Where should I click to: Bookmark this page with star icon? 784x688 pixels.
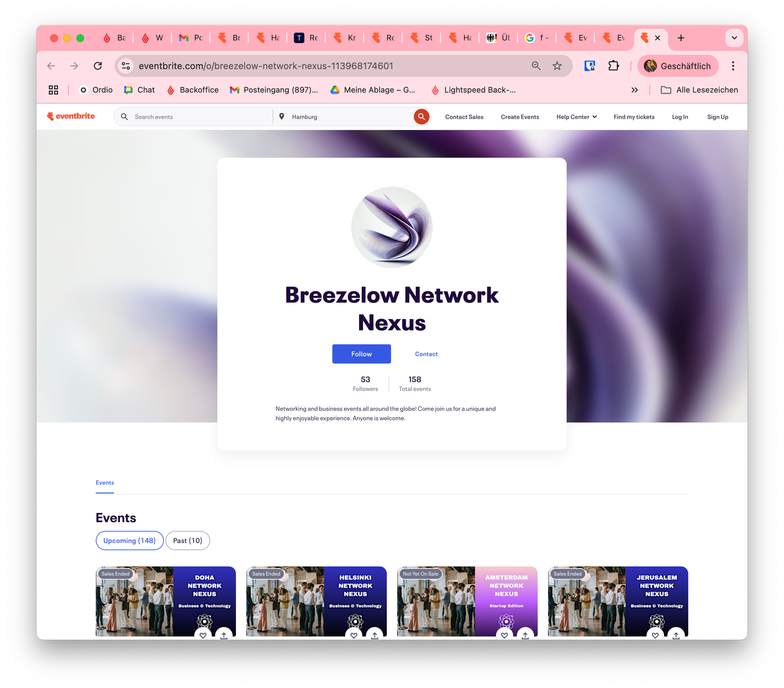point(557,66)
